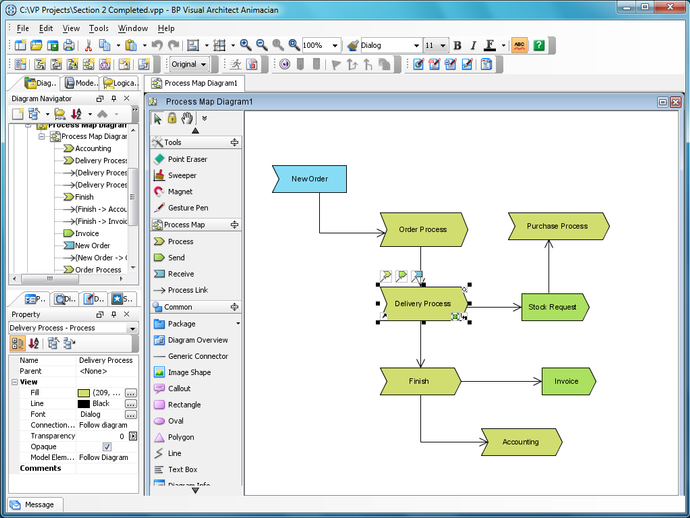
Task: Collapse the Process Map Diagram tree node
Action: pos(42,136)
